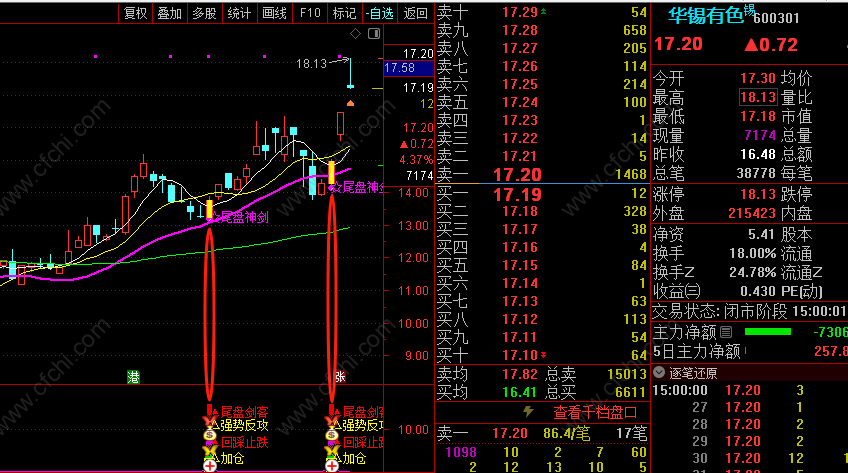Open the 统计 statistics tool
848x473 pixels.
click(x=239, y=13)
